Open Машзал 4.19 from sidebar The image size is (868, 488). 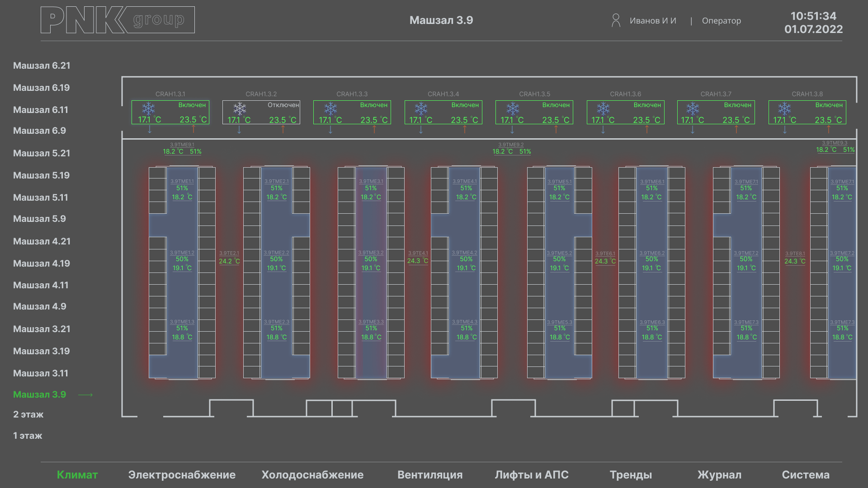tap(42, 264)
